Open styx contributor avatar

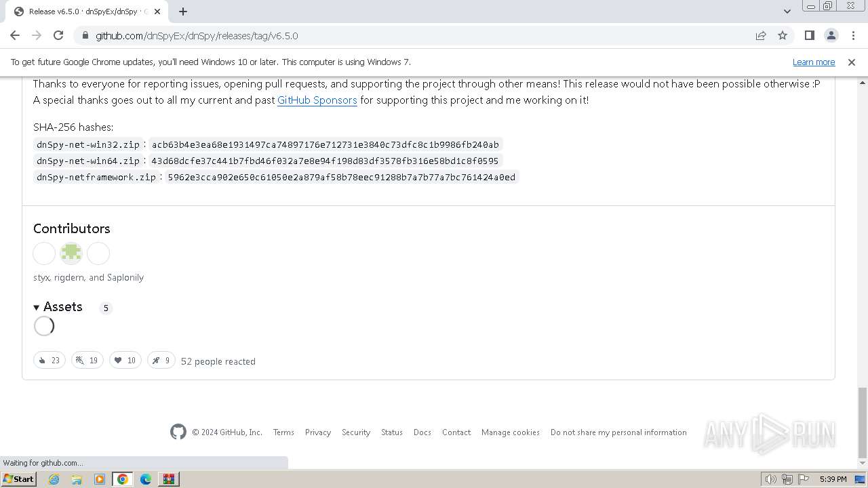pos(44,253)
